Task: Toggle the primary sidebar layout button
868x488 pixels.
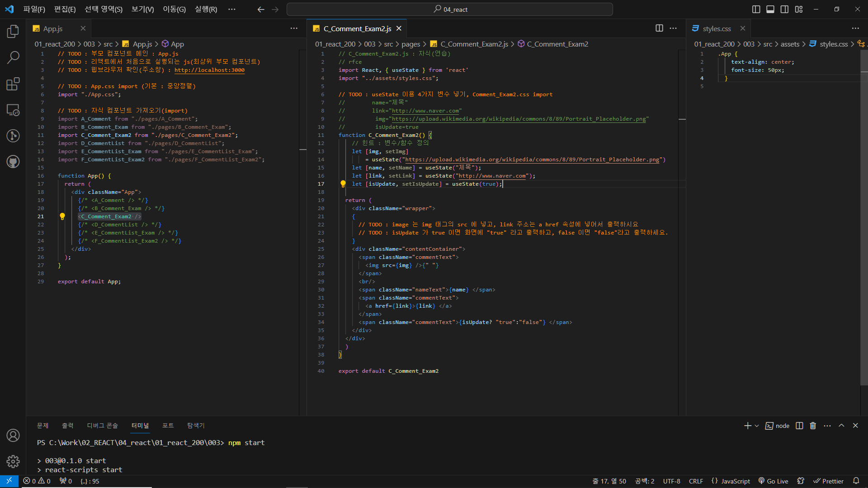Action: 756,9
